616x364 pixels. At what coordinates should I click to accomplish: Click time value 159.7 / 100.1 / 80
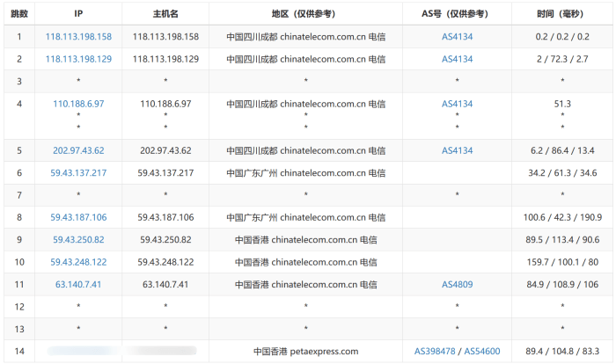(562, 262)
